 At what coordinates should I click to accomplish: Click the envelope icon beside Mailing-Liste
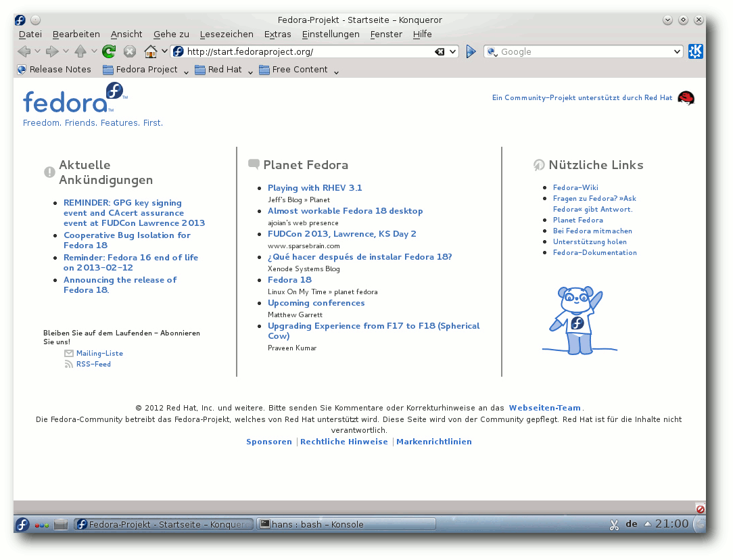[x=69, y=354]
